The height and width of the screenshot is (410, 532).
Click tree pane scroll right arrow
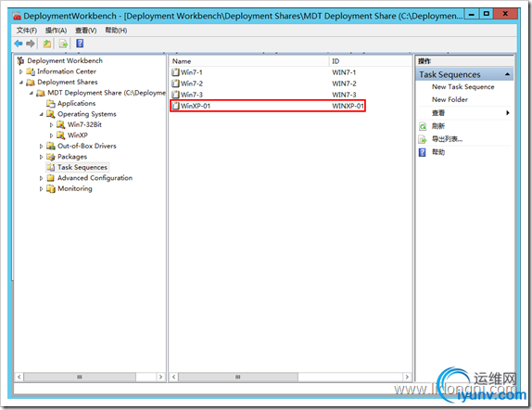(x=161, y=377)
